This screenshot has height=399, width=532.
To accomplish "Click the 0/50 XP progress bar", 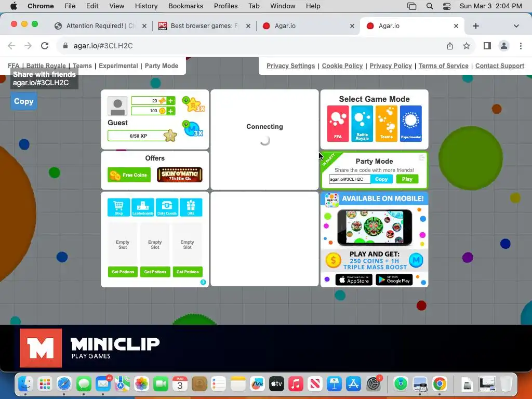I will (138, 136).
